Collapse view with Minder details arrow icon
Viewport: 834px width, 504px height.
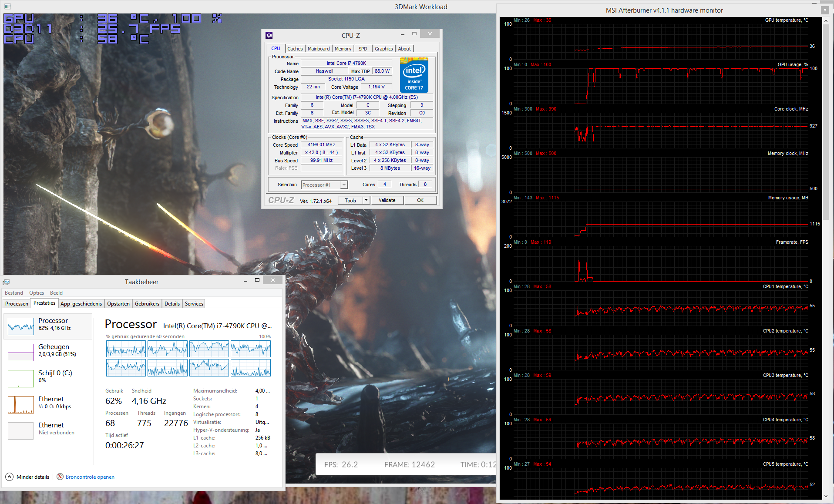click(10, 477)
